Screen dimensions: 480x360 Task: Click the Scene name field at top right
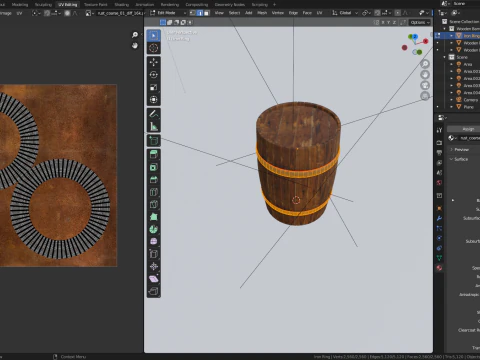(466, 4)
